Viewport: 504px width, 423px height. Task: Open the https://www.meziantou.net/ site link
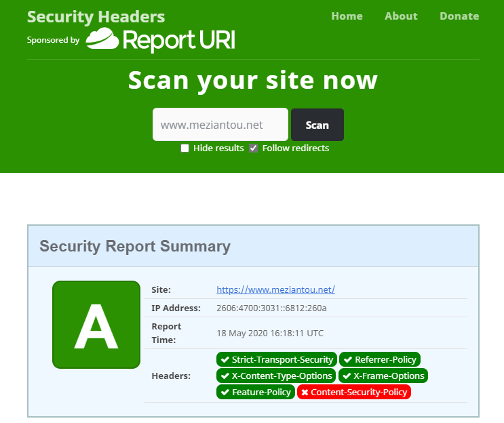point(275,289)
